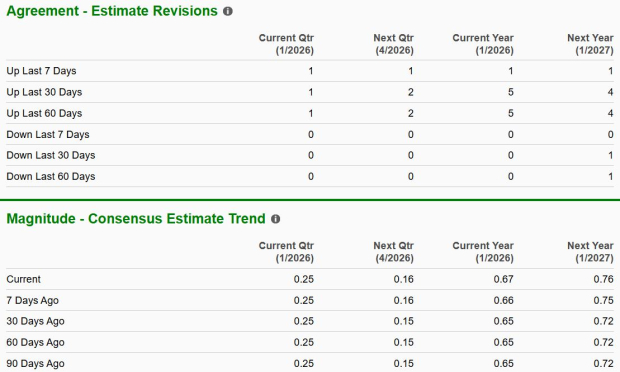This screenshot has height=372, width=620.
Task: Click 30 Days Ago Next Qtr estimate '0.15'
Action: (x=404, y=321)
